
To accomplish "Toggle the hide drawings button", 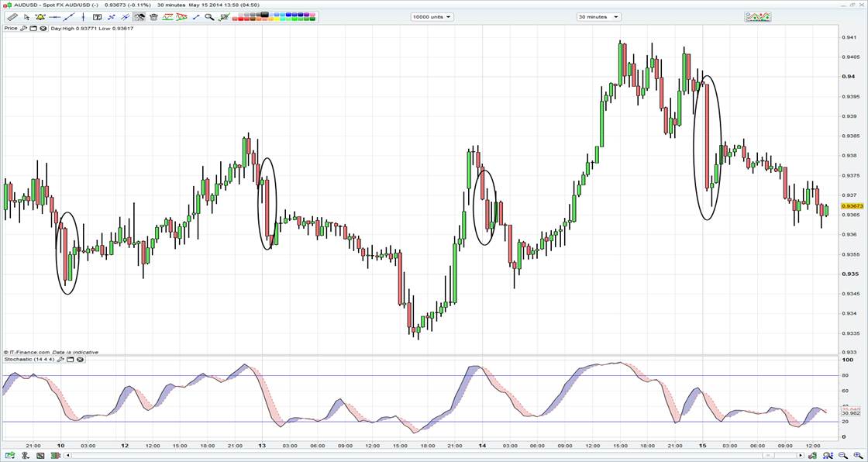I will (x=139, y=16).
